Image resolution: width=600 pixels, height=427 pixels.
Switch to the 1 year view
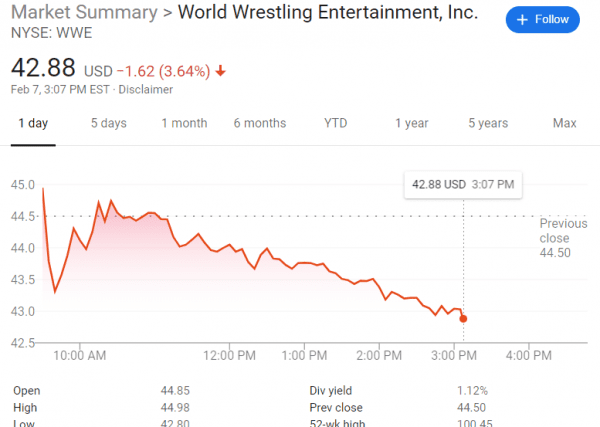point(411,124)
